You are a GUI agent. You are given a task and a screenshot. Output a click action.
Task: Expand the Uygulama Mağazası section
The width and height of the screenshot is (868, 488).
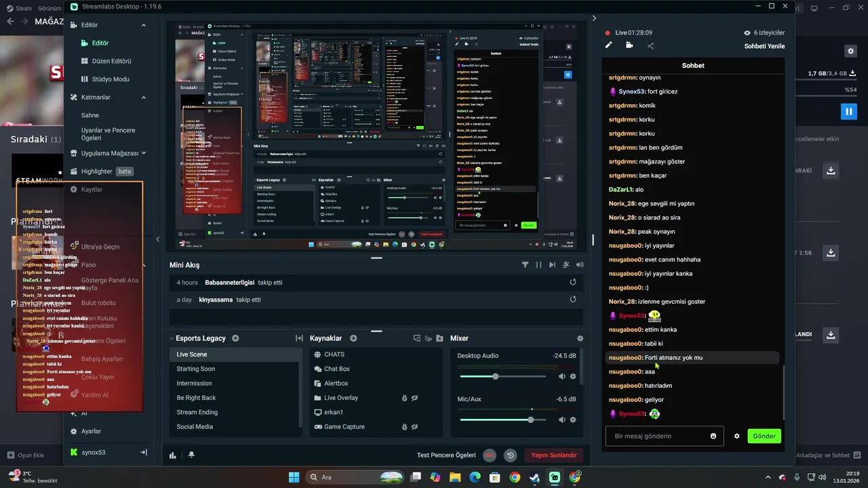[143, 153]
